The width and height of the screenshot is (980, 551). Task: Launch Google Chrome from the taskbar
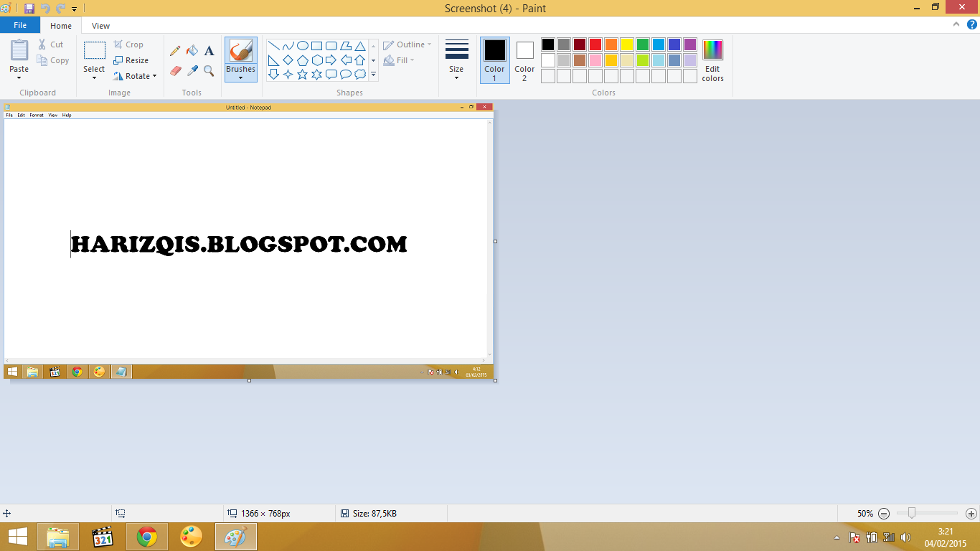pos(146,536)
